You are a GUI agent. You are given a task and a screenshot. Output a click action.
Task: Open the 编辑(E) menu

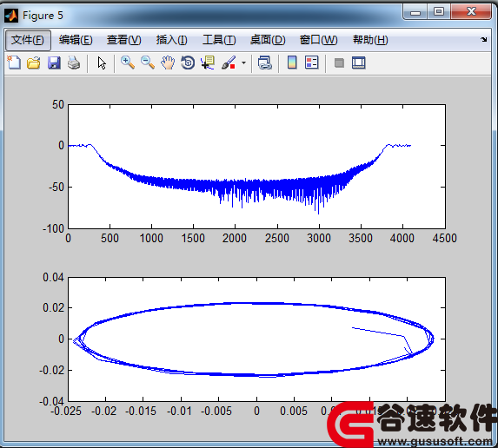(x=76, y=40)
